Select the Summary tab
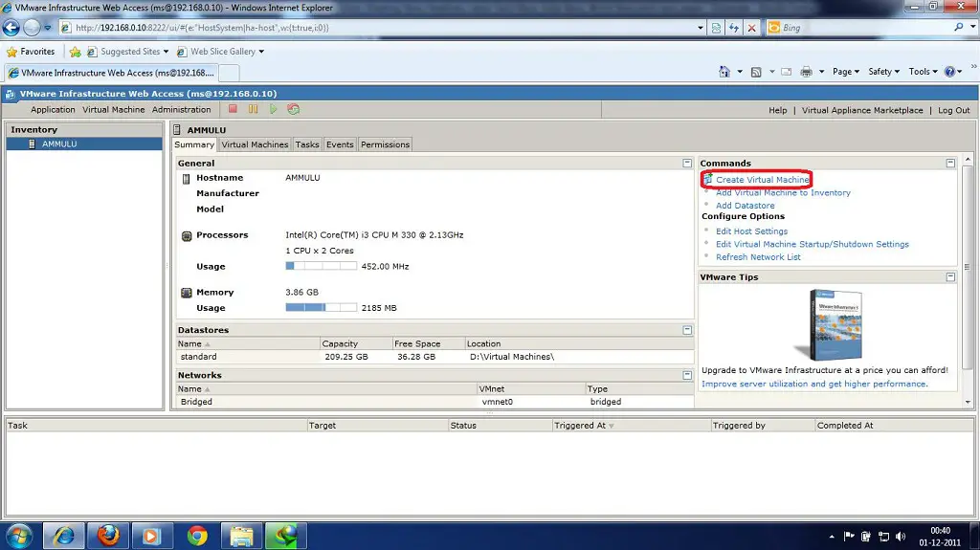This screenshot has height=550, width=980. tap(194, 144)
